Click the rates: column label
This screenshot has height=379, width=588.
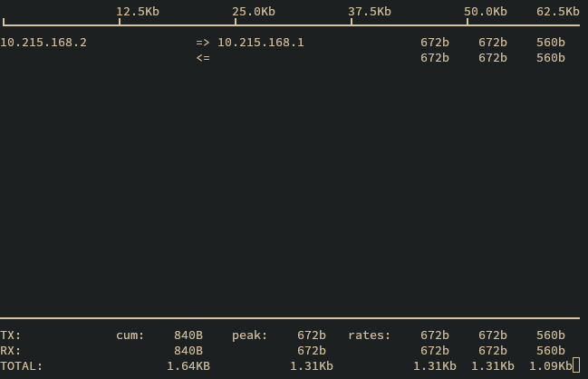(370, 335)
